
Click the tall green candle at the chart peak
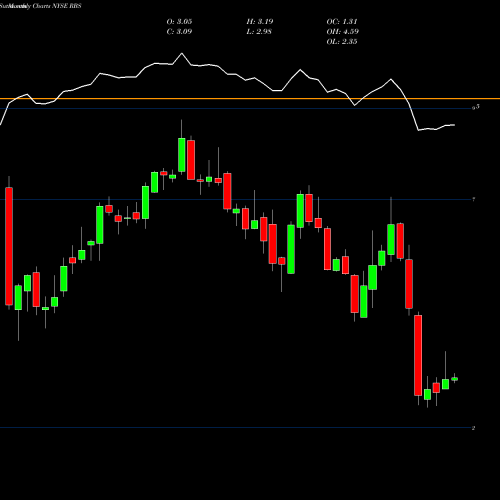(182, 155)
